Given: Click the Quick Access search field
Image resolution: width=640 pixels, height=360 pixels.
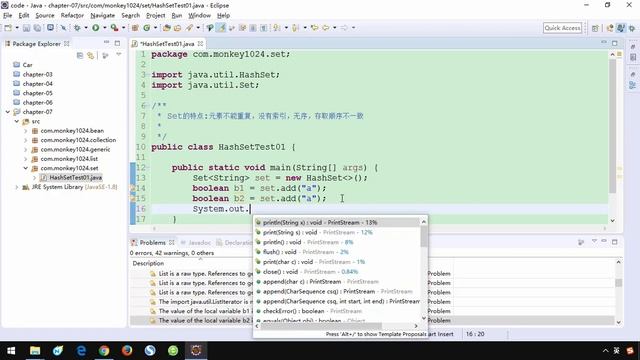Looking at the screenshot, I should coord(562,28).
